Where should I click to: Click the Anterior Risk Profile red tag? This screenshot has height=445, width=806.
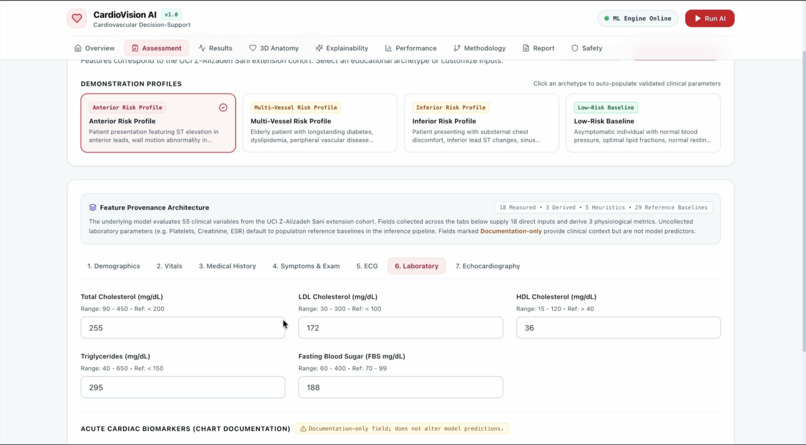(127, 107)
